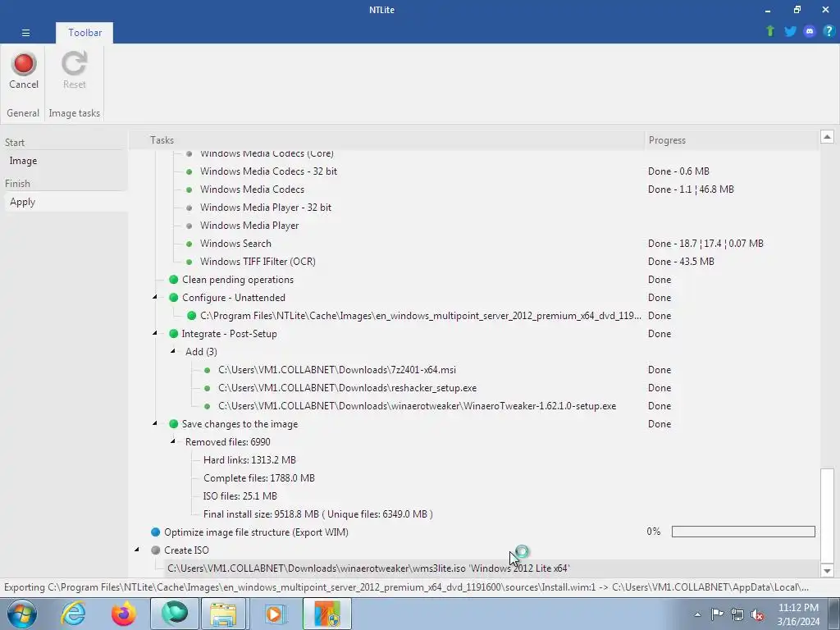Open the hamburger menu icon

(x=25, y=33)
